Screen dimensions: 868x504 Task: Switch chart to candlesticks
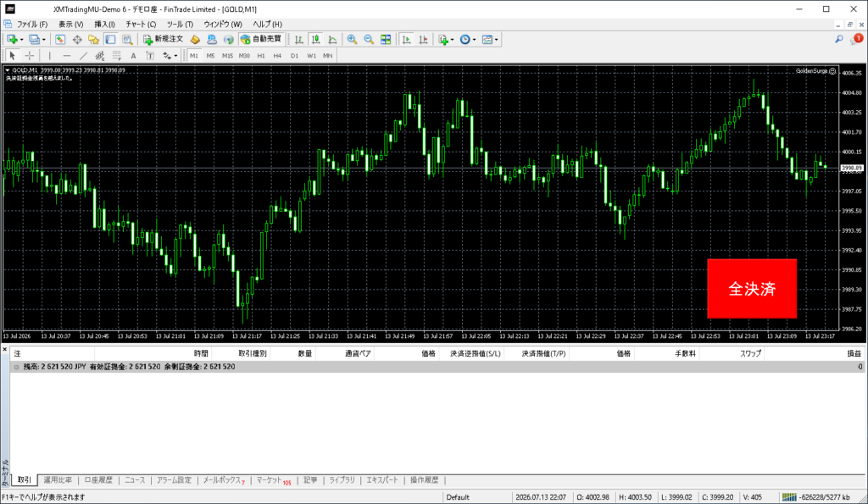[315, 39]
